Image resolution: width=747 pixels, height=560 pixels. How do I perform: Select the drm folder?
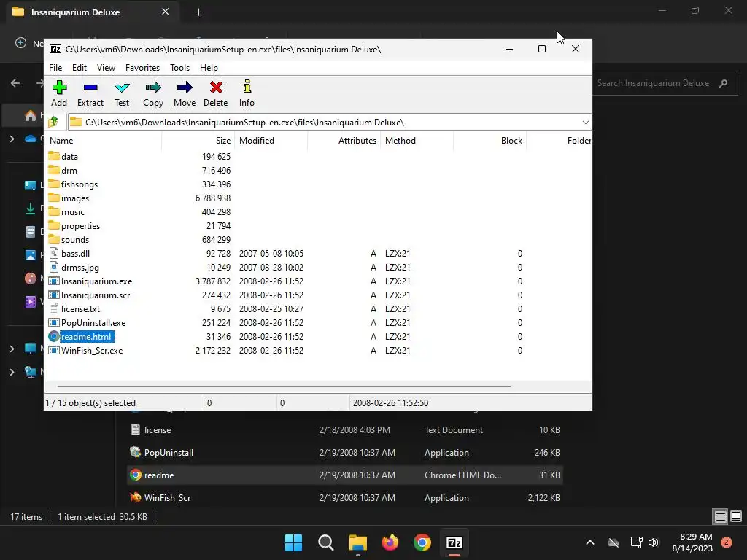point(69,170)
